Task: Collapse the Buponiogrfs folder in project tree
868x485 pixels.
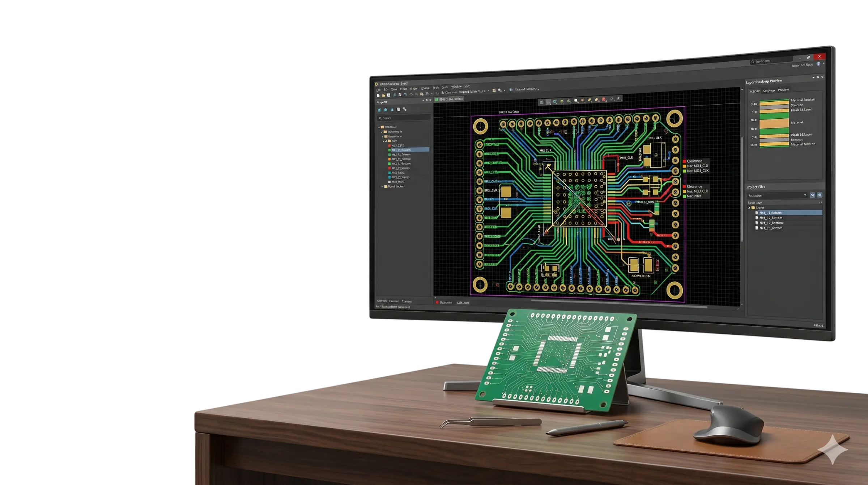Action: pyautogui.click(x=382, y=132)
